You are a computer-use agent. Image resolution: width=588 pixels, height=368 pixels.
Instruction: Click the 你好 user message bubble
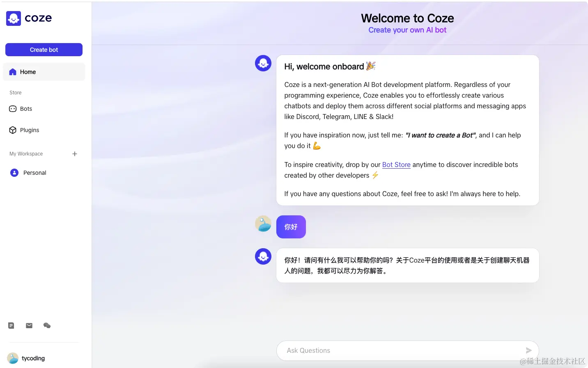pyautogui.click(x=291, y=227)
